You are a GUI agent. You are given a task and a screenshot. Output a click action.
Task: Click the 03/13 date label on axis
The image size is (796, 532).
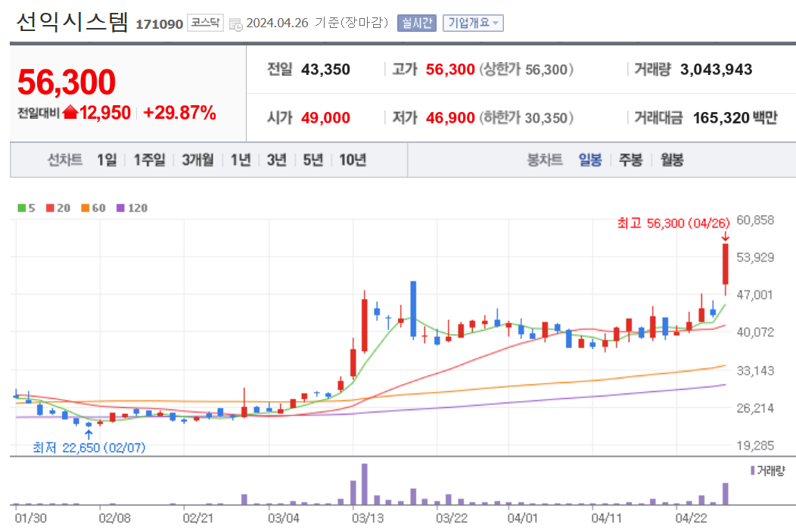[368, 518]
